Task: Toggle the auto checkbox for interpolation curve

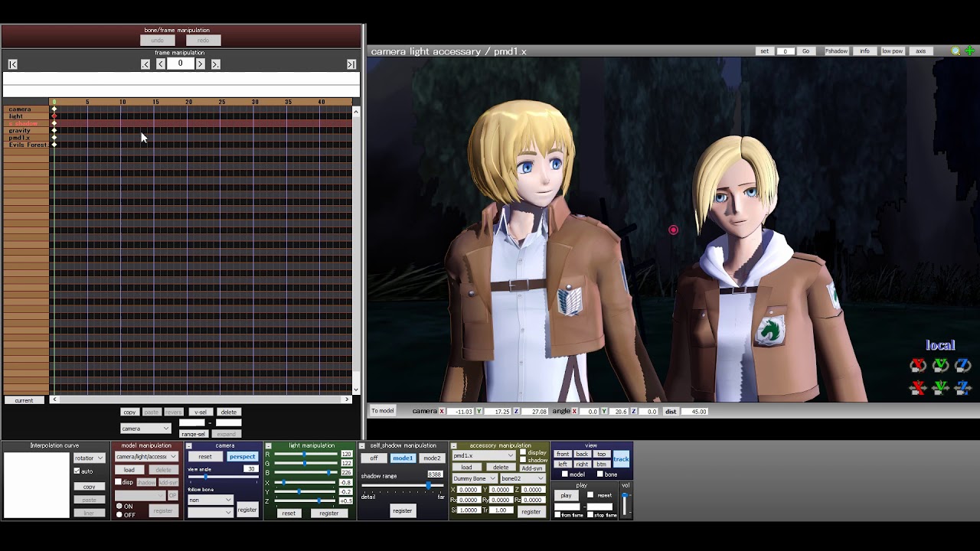Action: click(77, 471)
